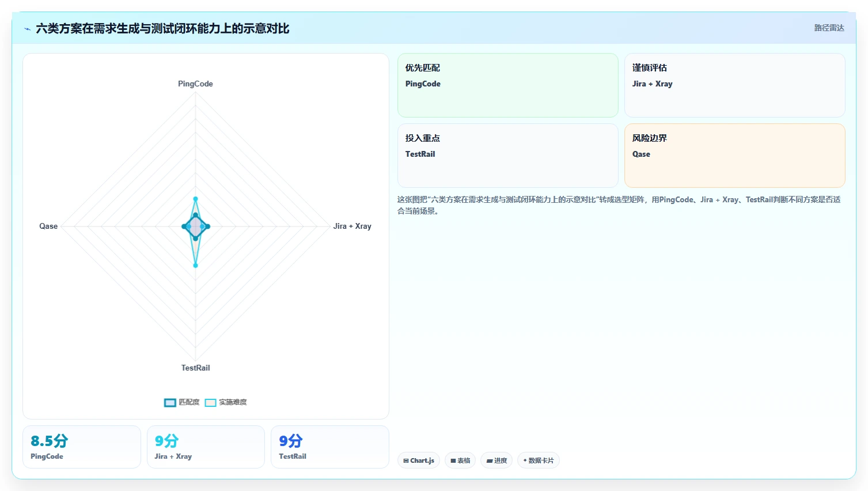Viewport: 868px width, 491px height.
Task: Toggle the 实施难度 legend swatch
Action: pyautogui.click(x=210, y=402)
